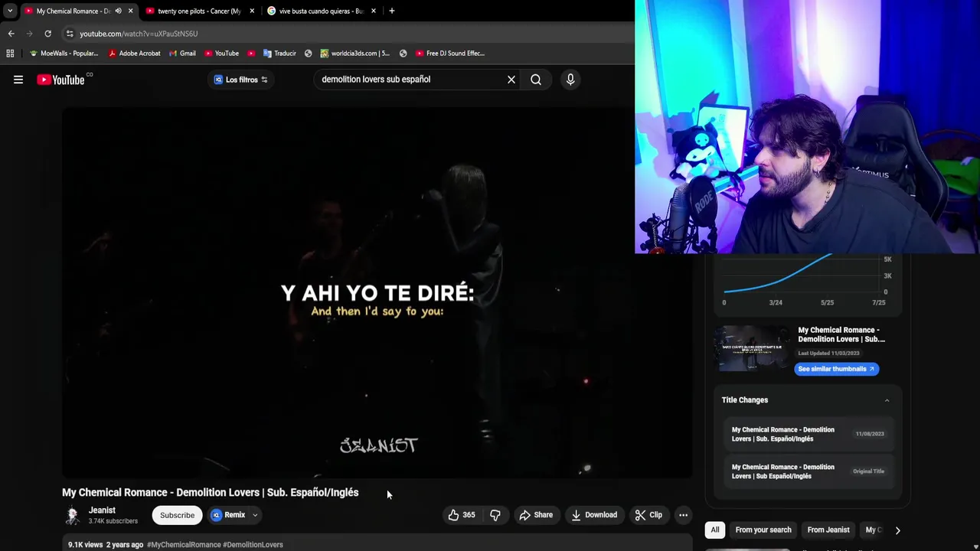Image resolution: width=980 pixels, height=551 pixels.
Task: Open the Adobe Acrobat bookmark
Action: (134, 54)
